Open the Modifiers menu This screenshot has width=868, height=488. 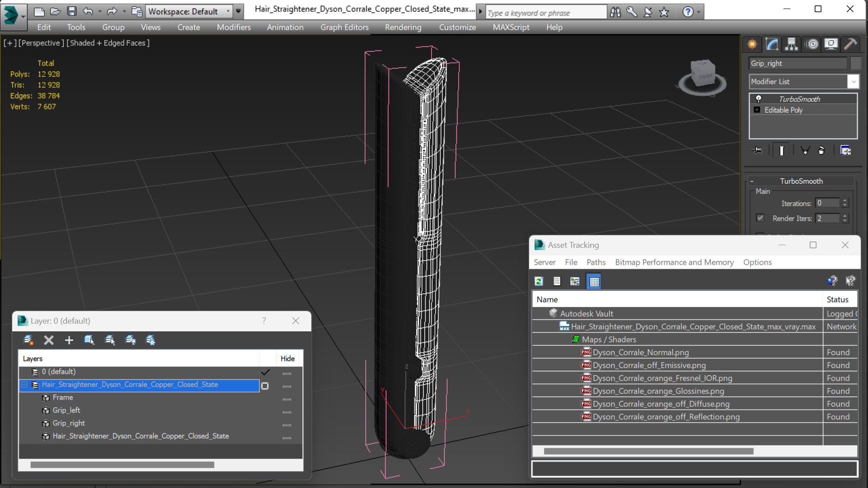(234, 27)
